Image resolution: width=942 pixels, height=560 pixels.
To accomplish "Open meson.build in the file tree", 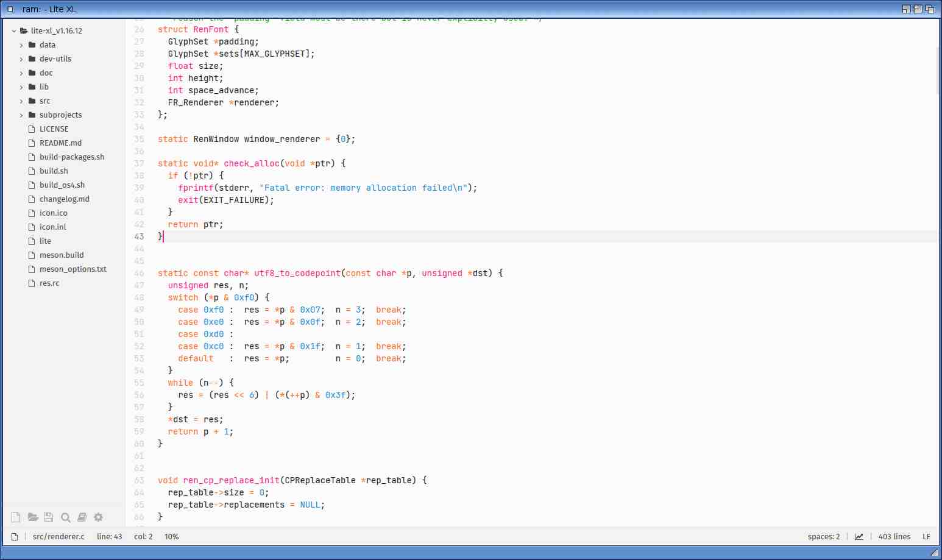I will click(x=61, y=255).
